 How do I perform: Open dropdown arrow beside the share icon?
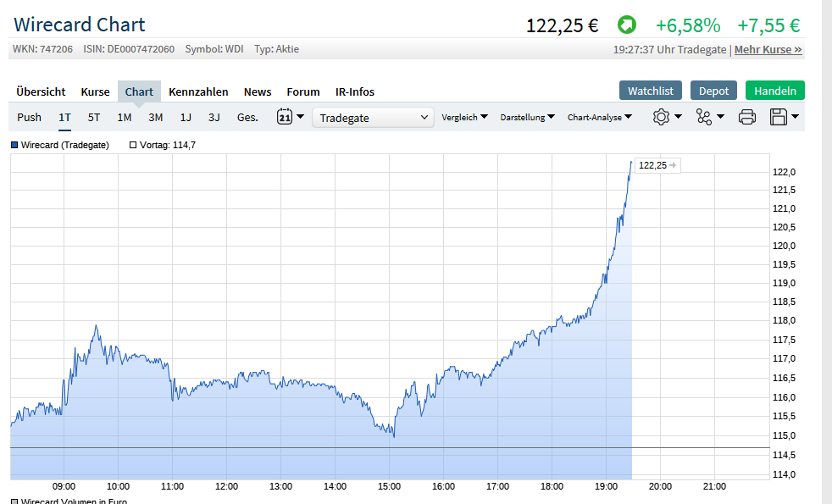[720, 117]
